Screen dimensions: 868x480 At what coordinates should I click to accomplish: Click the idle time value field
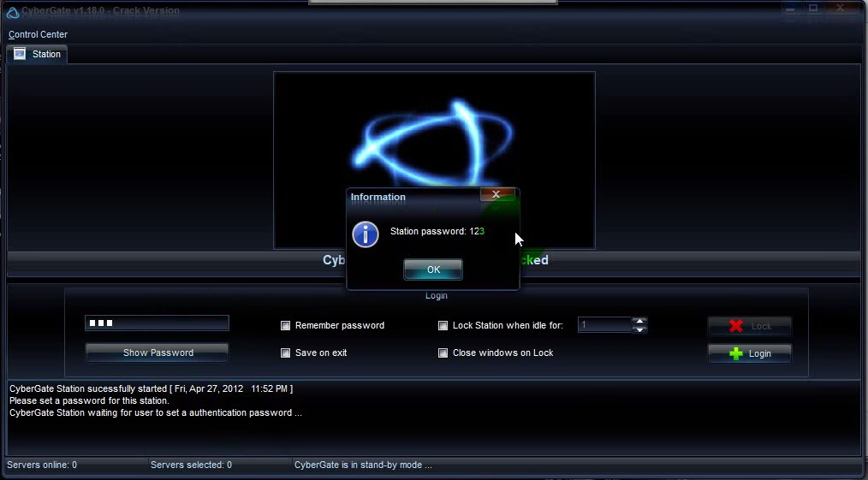[x=604, y=325]
